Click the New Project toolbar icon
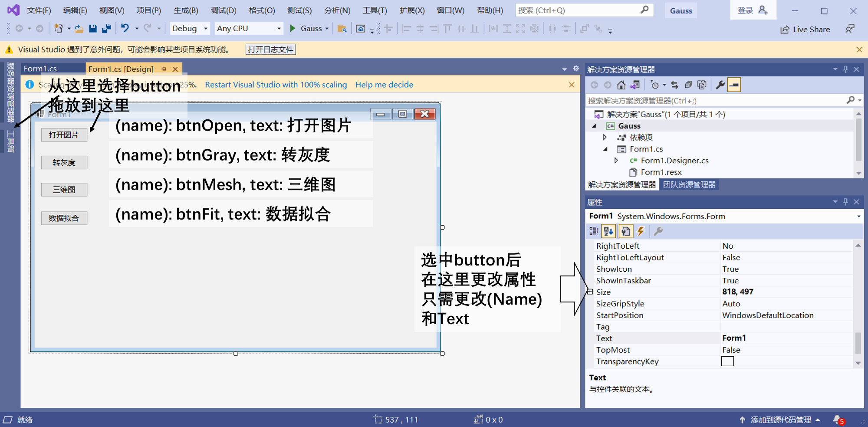Image resolution: width=868 pixels, height=427 pixels. pyautogui.click(x=58, y=29)
